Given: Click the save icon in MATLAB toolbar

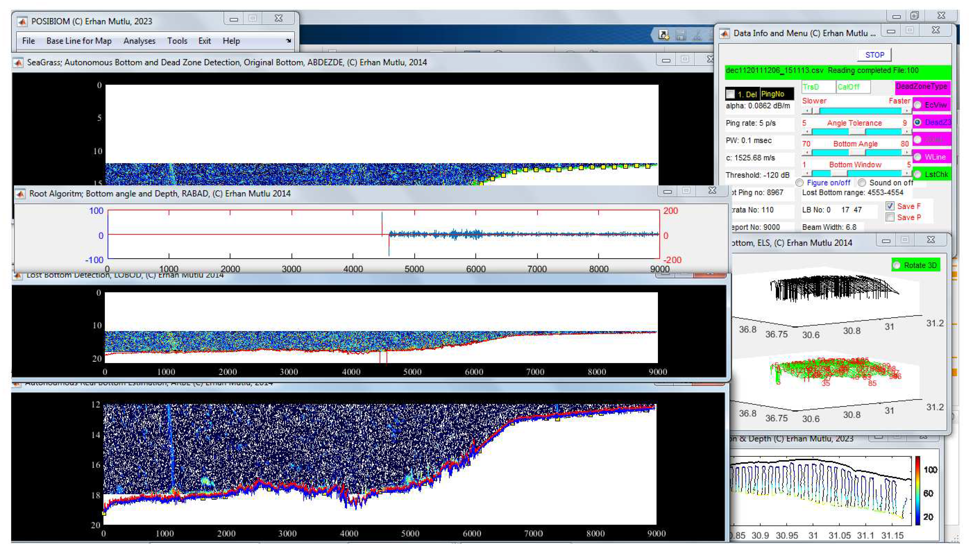Looking at the screenshot, I should click(x=681, y=35).
